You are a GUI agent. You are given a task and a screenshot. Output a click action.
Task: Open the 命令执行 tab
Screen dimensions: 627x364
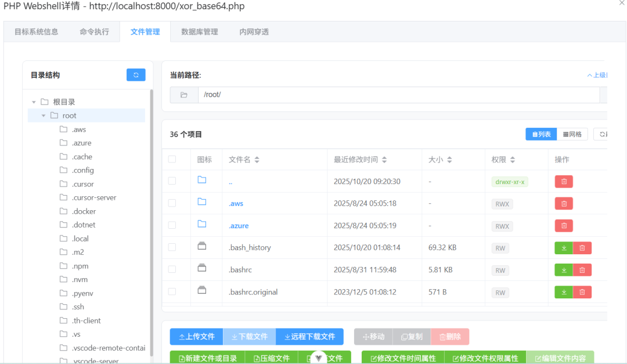pos(94,31)
